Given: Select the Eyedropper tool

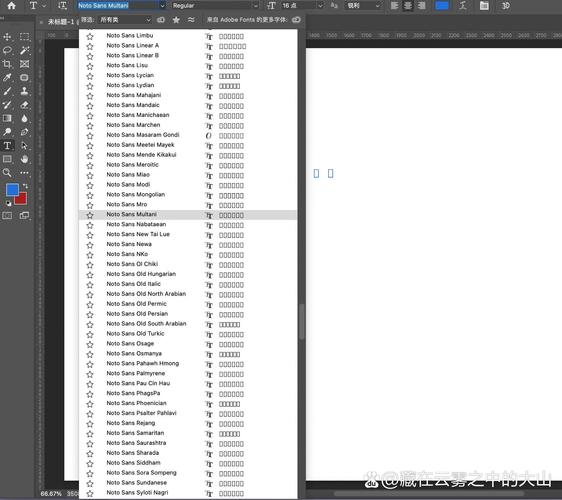Looking at the screenshot, I should pos(7,77).
